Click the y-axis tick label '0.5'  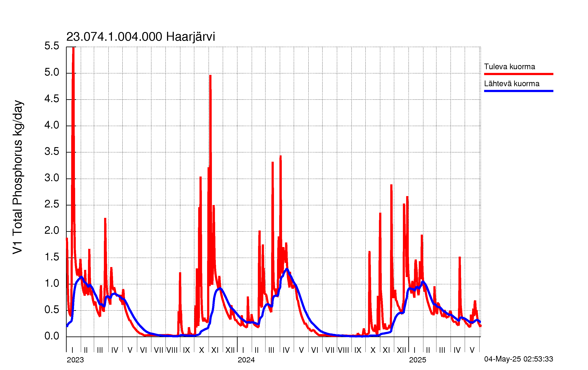[x=52, y=310]
